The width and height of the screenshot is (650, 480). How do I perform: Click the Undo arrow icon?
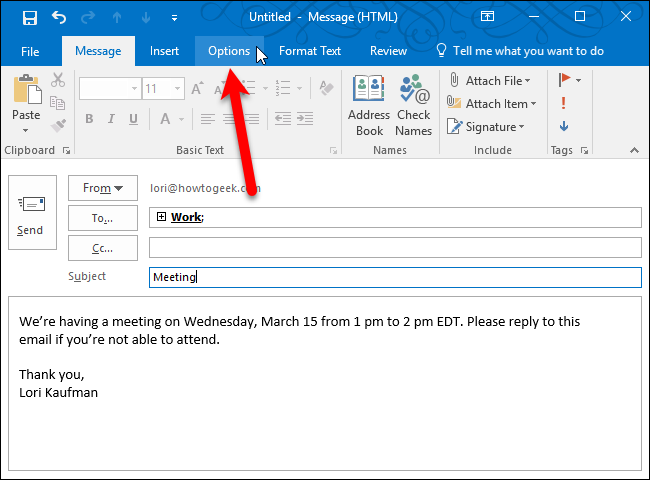click(59, 17)
